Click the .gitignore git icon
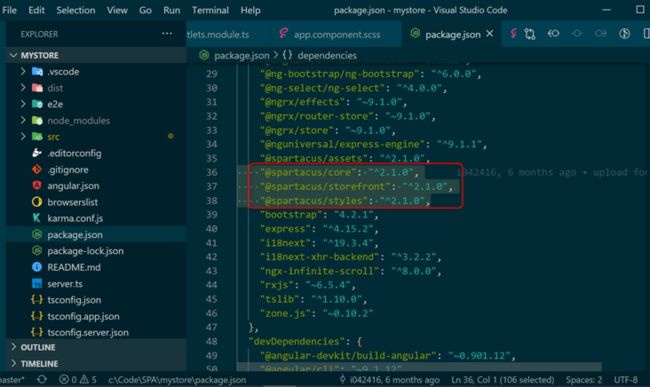The height and width of the screenshot is (387, 650). pyautogui.click(x=37, y=169)
